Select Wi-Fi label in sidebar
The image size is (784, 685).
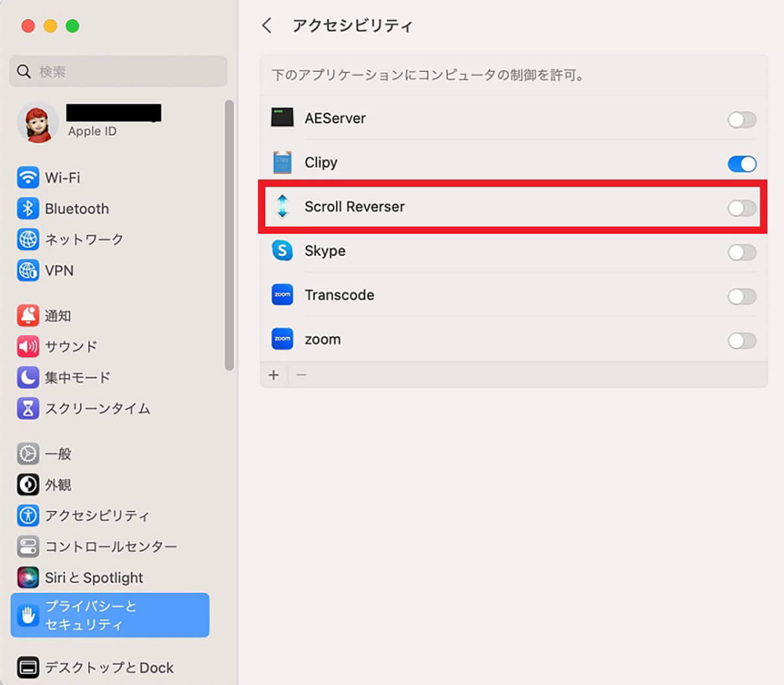click(x=63, y=178)
